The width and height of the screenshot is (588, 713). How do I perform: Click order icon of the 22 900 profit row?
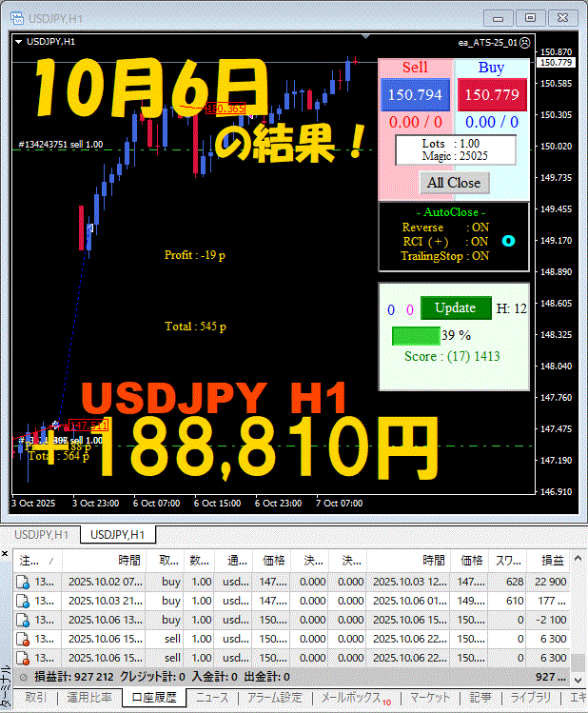pos(23,582)
